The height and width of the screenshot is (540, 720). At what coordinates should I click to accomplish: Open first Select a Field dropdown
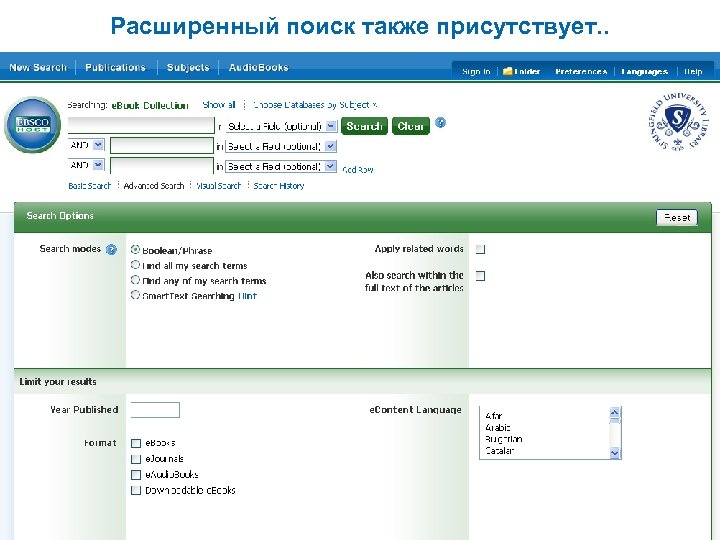tap(281, 126)
